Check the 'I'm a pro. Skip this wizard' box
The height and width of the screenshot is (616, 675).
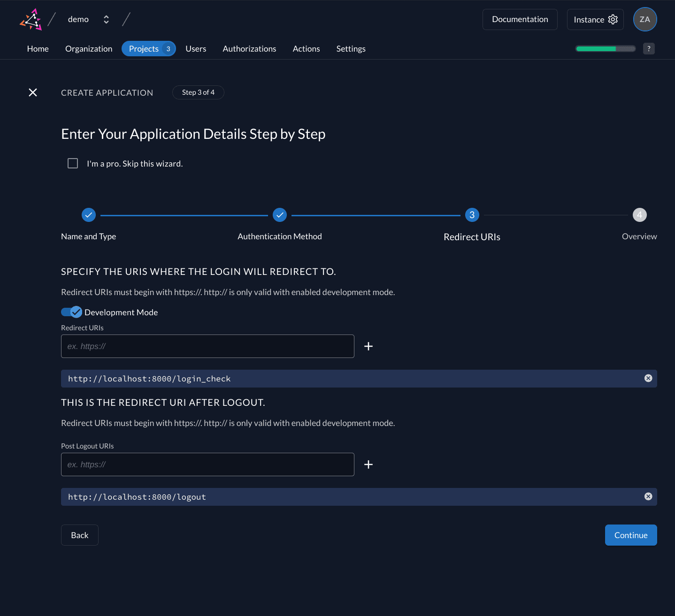[x=73, y=163]
